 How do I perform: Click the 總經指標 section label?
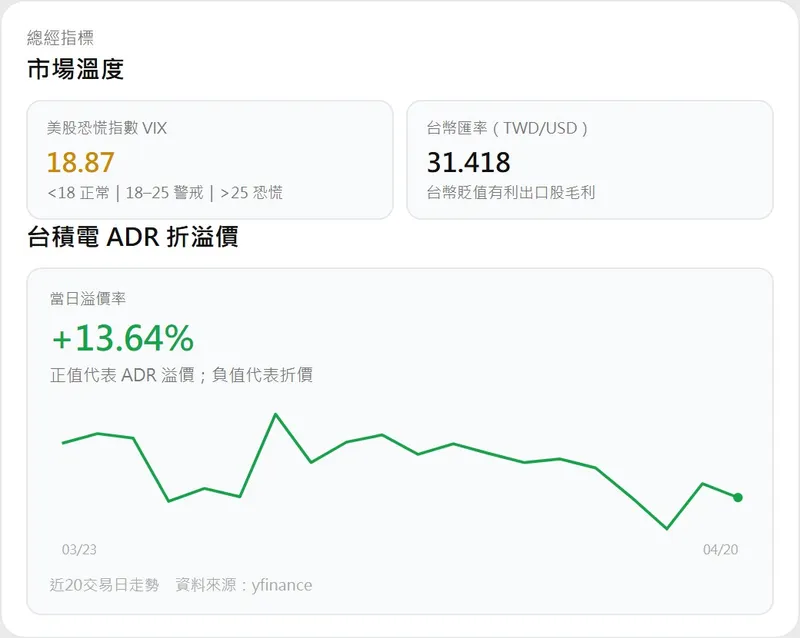coord(60,38)
